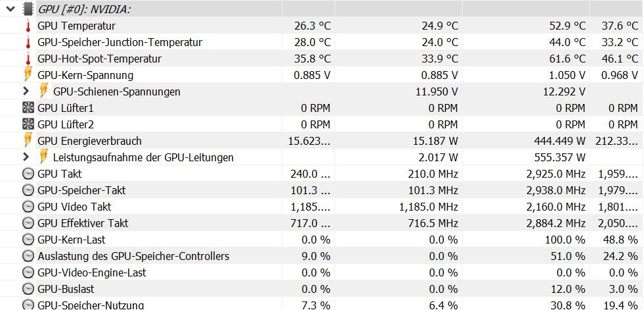The image size is (644, 310).
Task: Click the GPU chip icon in header row
Action: (28, 9)
